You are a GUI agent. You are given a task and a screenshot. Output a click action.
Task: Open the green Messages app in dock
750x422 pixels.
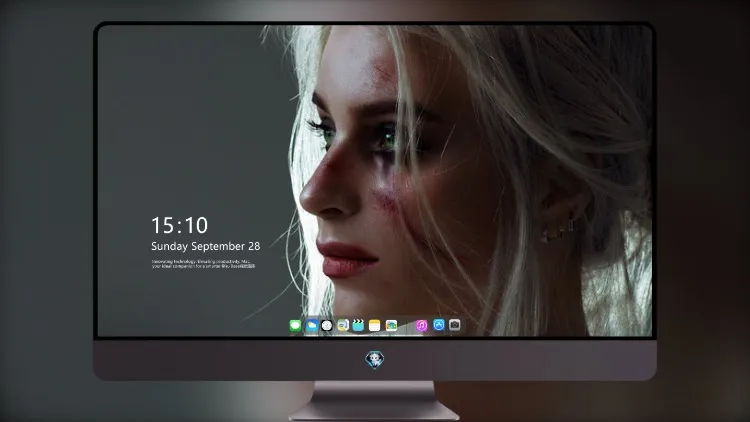[295, 326]
